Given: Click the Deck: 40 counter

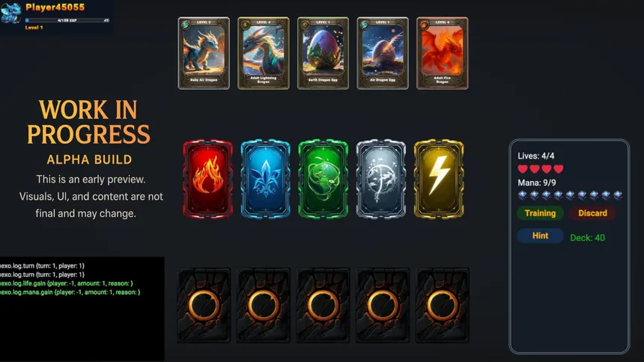Looking at the screenshot, I should coord(587,238).
